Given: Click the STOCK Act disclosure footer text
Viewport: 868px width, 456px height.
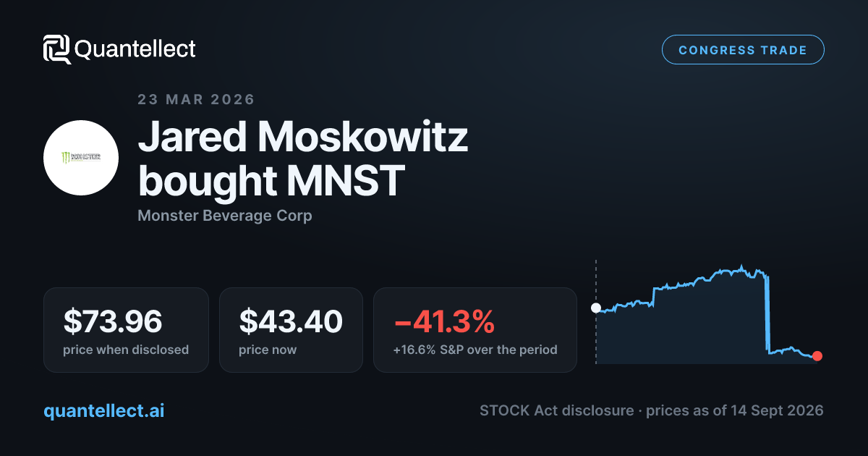Looking at the screenshot, I should pos(651,410).
